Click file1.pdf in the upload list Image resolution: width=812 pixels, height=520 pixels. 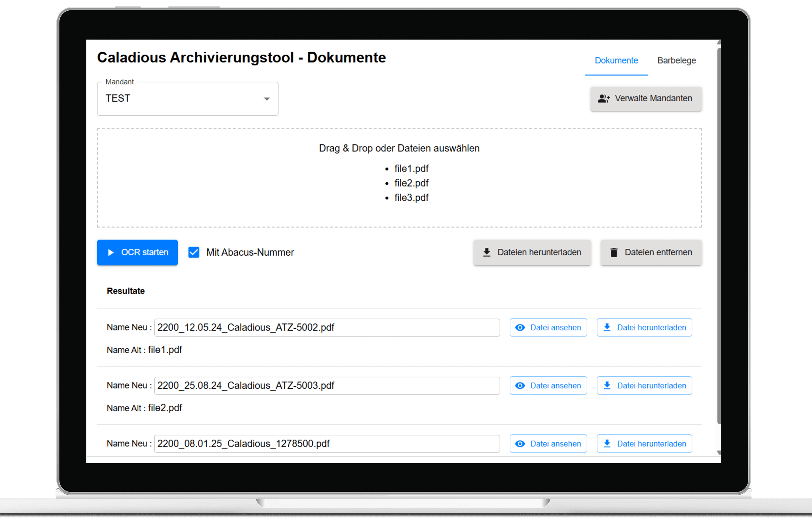point(411,168)
